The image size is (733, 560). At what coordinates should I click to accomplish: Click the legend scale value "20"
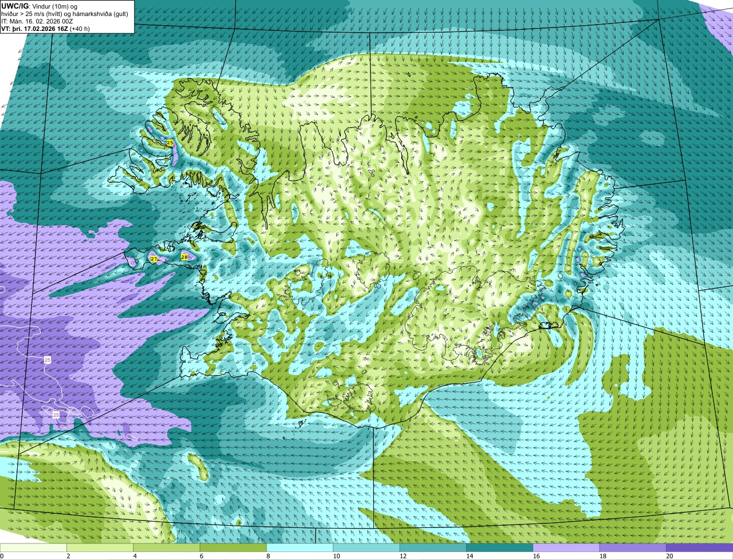tap(669, 556)
